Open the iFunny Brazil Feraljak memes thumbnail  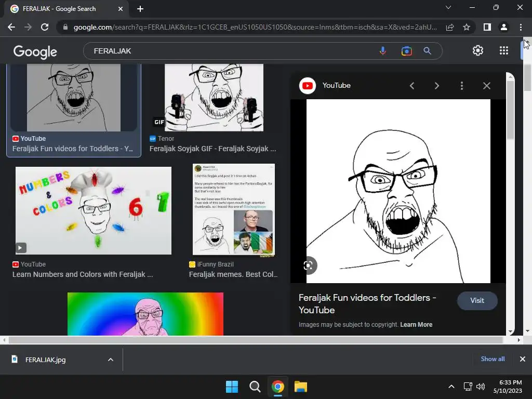tap(233, 209)
